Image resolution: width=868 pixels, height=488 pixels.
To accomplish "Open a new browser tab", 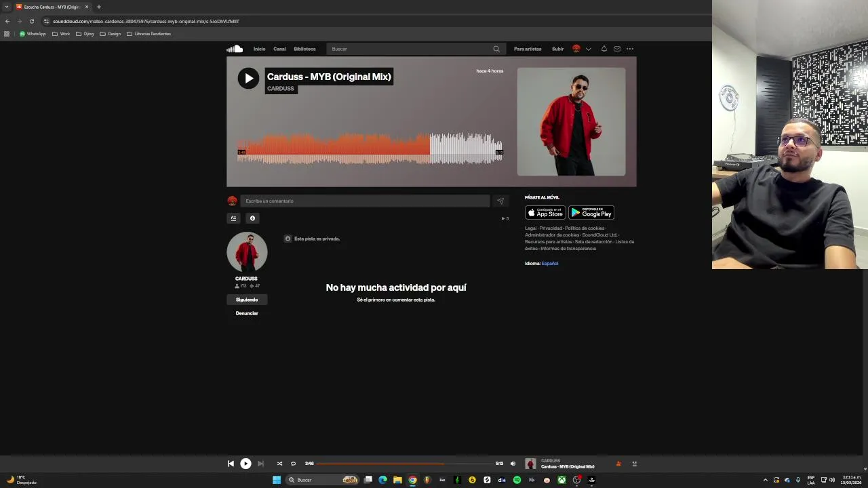I will click(99, 7).
